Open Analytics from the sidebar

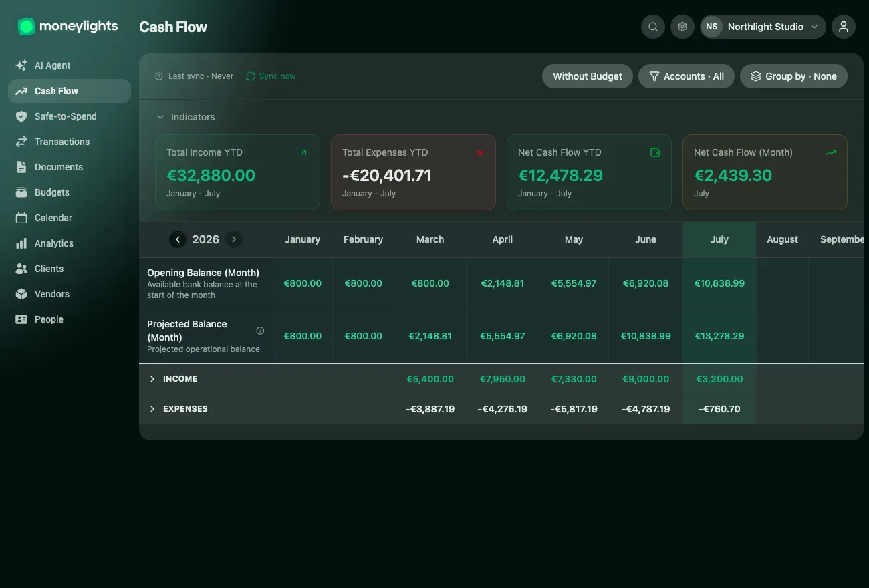[x=70, y=243]
